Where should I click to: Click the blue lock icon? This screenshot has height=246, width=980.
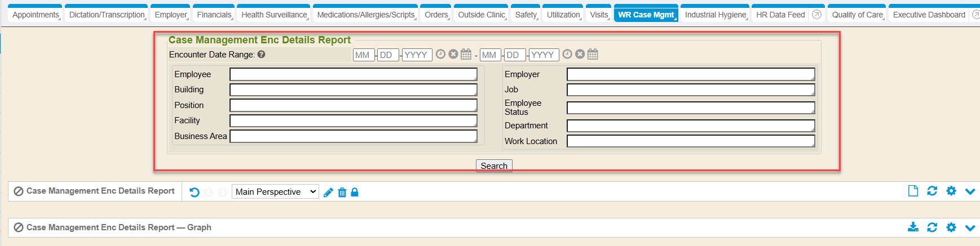pos(355,193)
